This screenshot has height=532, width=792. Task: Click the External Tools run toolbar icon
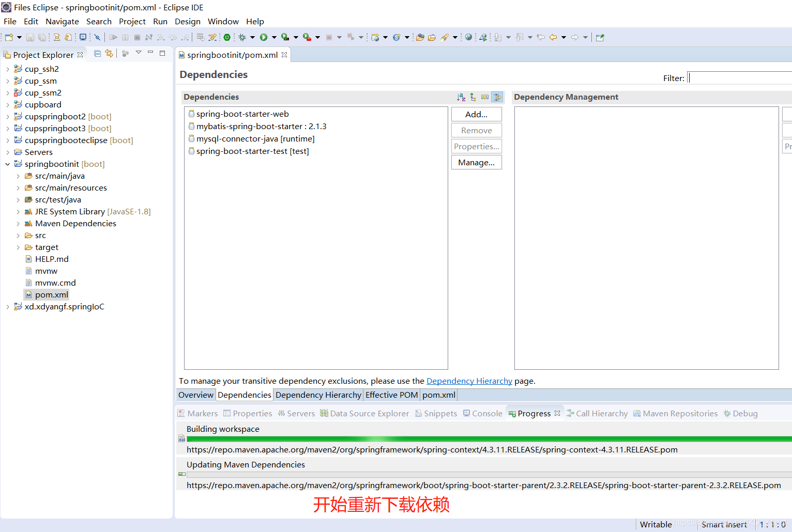pos(307,37)
